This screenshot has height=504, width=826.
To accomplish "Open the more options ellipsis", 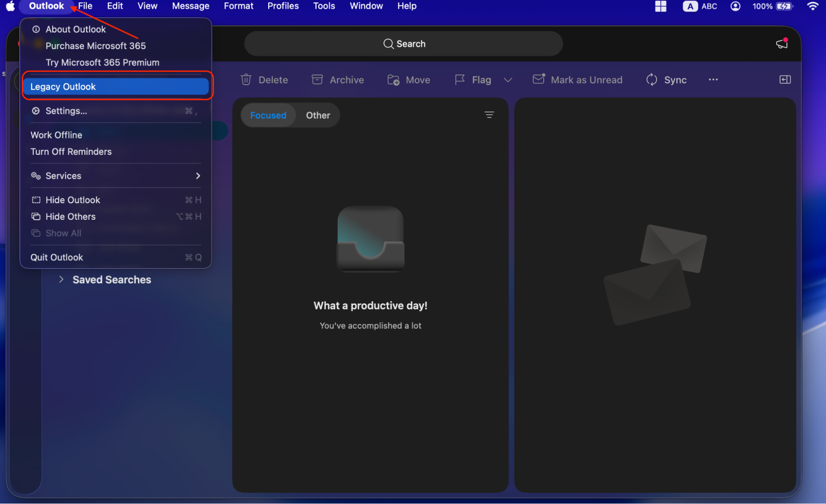I will coord(713,80).
